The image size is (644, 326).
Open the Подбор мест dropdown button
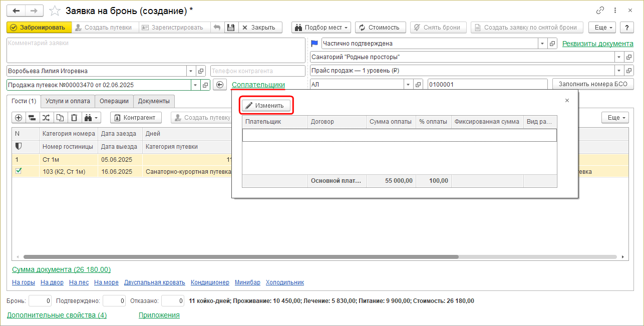click(x=321, y=28)
